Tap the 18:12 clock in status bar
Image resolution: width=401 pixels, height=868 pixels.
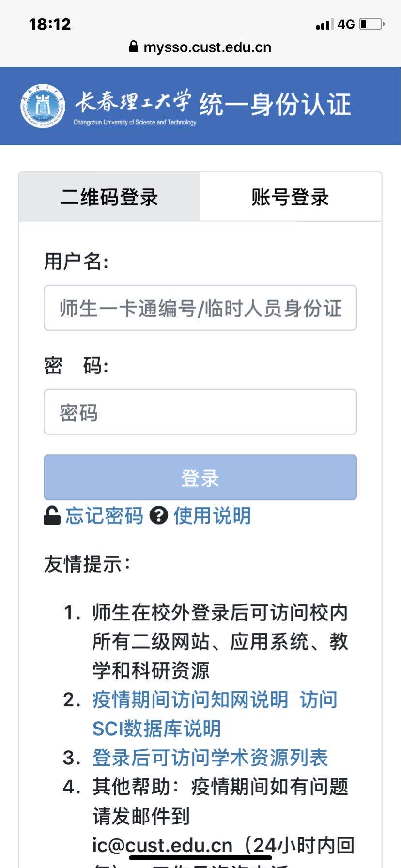[x=50, y=24]
